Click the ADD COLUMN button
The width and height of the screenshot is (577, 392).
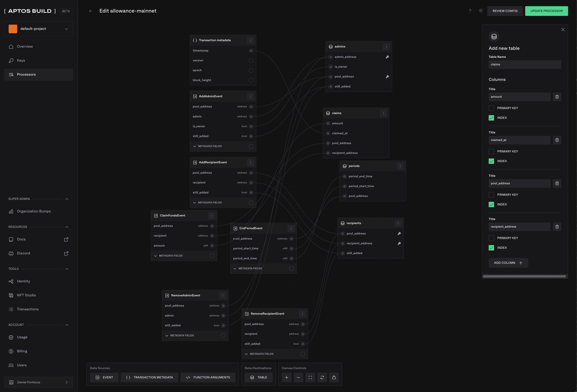(x=508, y=263)
